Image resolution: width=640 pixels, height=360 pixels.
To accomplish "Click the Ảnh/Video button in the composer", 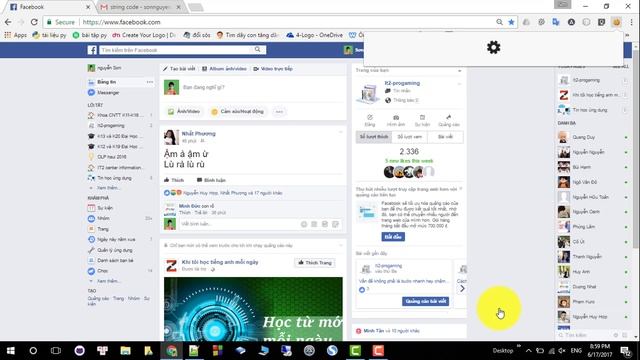I will click(x=184, y=111).
